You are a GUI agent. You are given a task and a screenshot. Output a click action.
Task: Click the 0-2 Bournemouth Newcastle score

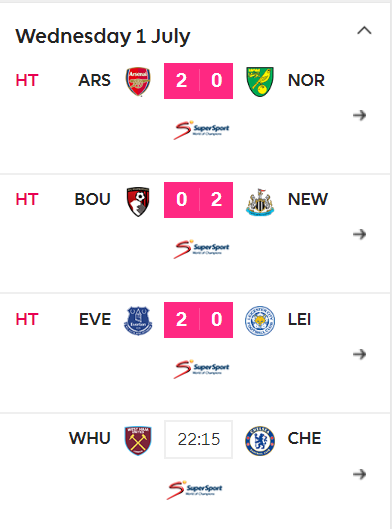coord(198,200)
